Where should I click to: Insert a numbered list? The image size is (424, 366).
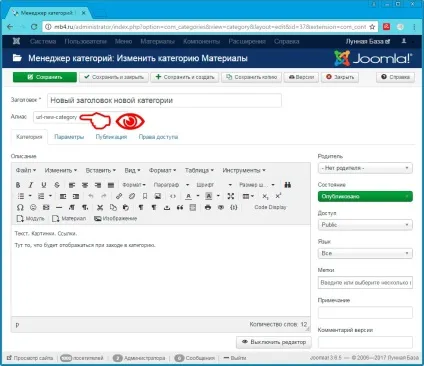click(x=41, y=196)
